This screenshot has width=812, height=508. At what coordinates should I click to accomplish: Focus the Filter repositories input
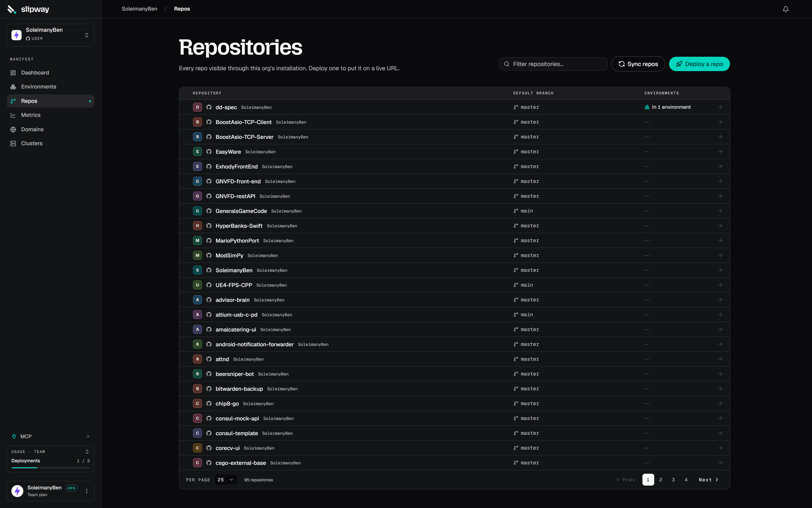pyautogui.click(x=553, y=64)
